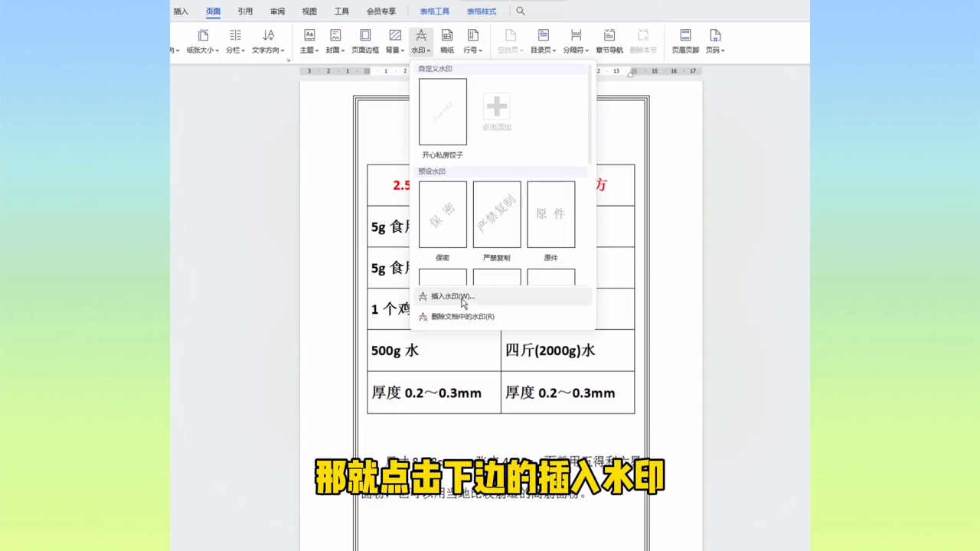The width and height of the screenshot is (980, 551).
Task: Click the 目录页 table of contents icon
Action: coord(544,35)
